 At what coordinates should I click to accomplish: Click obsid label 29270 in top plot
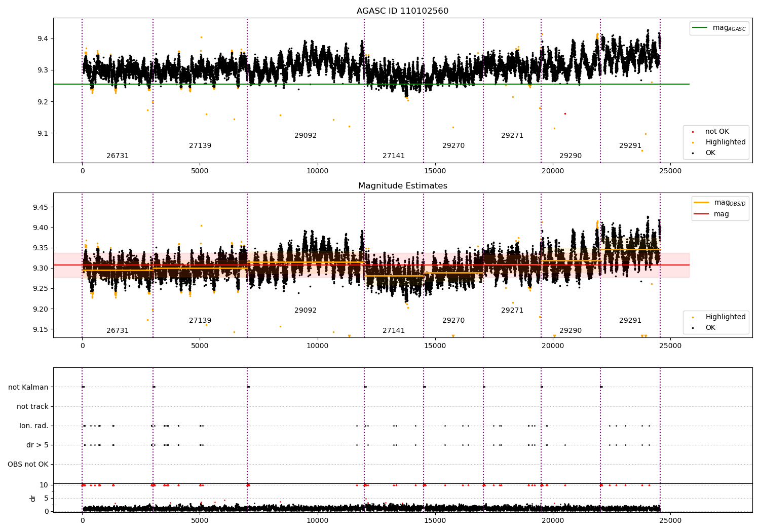pos(453,146)
